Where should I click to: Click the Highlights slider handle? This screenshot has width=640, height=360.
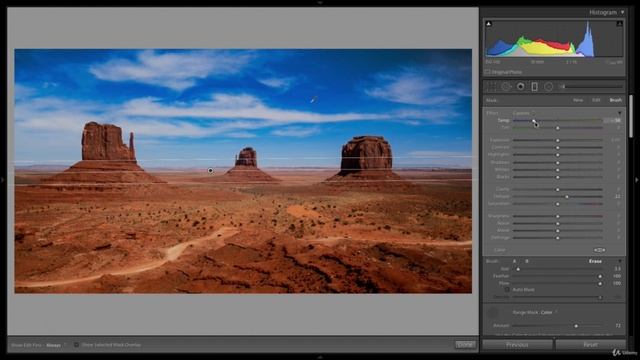point(558,155)
